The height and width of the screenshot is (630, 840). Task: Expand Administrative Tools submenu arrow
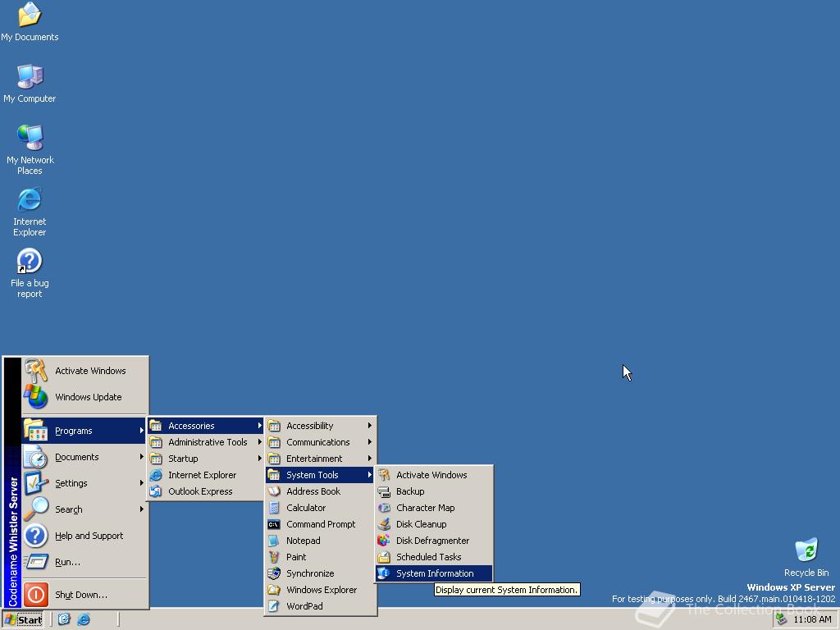tap(260, 442)
